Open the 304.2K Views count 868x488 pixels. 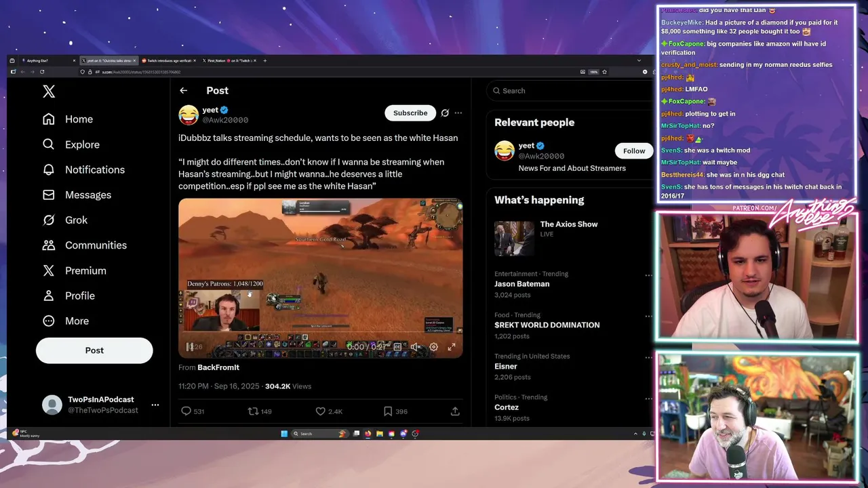click(x=288, y=386)
